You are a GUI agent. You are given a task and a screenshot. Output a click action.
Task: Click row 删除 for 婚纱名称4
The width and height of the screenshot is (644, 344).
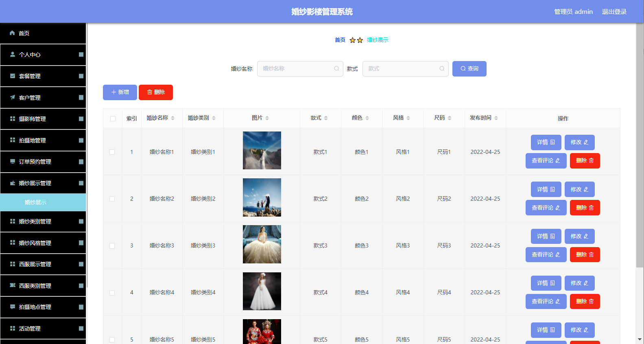(x=585, y=302)
